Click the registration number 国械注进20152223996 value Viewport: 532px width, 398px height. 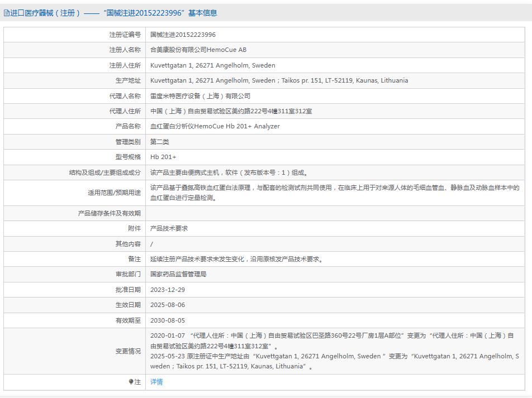[183, 35]
